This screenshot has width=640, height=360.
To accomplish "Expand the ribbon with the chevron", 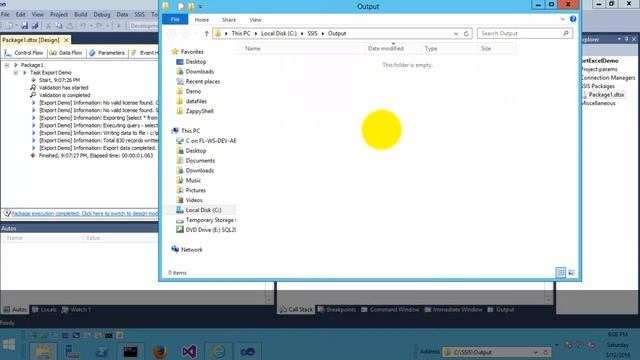I will pyautogui.click(x=562, y=19).
